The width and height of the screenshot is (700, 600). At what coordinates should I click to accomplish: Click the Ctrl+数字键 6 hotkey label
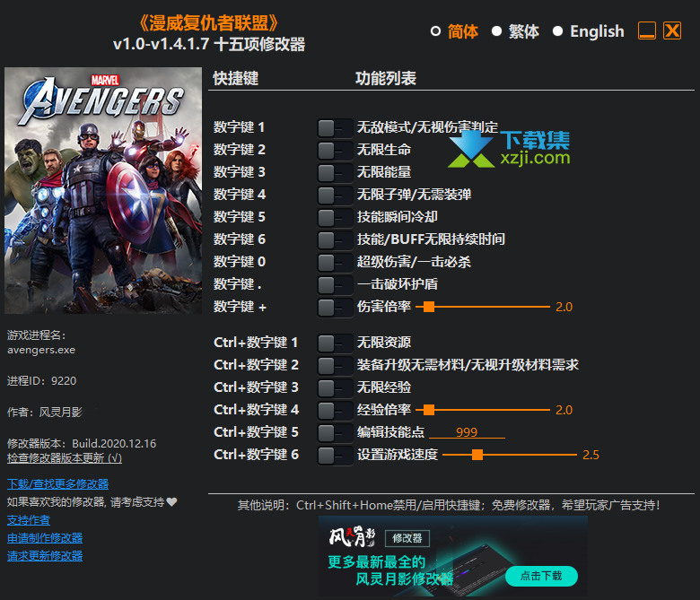(257, 455)
